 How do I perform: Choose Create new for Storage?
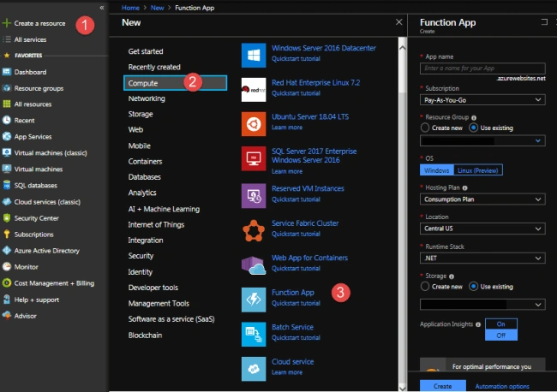click(425, 286)
